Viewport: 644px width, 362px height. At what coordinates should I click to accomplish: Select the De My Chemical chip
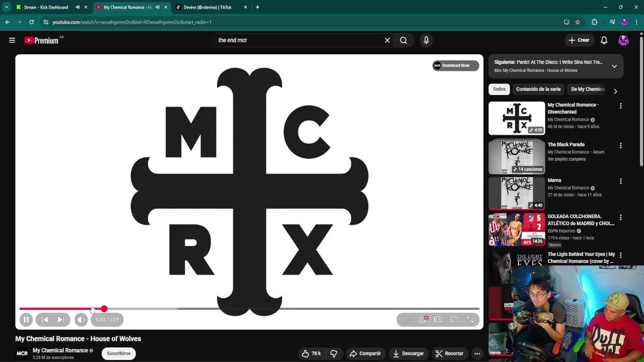click(587, 89)
